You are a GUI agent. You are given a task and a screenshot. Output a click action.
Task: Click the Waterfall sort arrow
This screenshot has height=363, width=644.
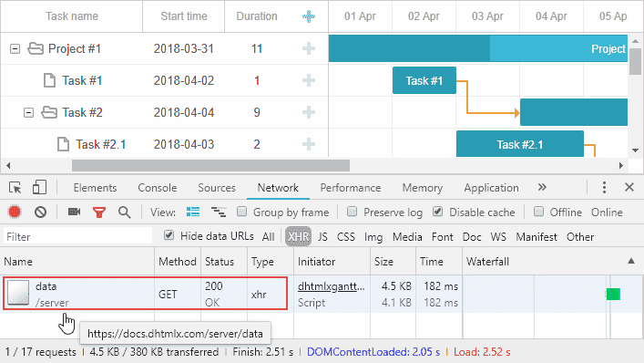point(631,261)
